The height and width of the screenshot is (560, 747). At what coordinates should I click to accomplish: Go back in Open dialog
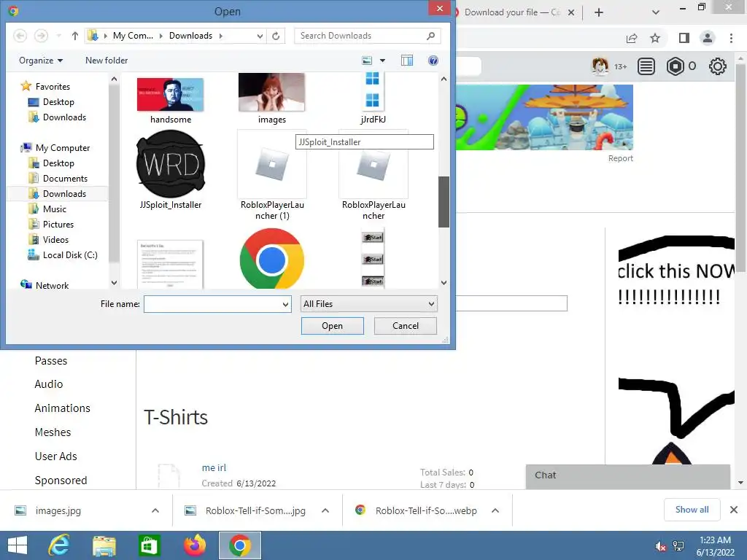coord(20,36)
